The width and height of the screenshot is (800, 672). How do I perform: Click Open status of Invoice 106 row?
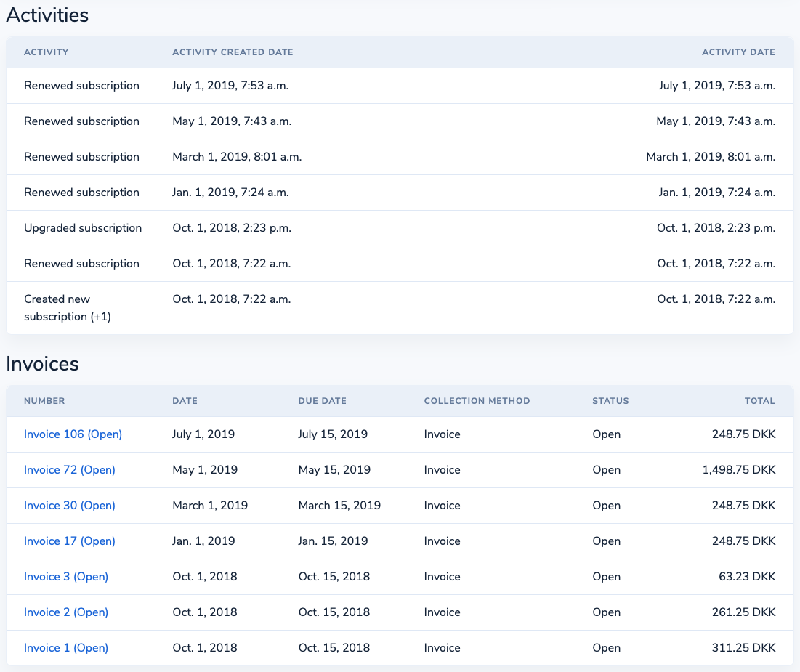tap(607, 434)
